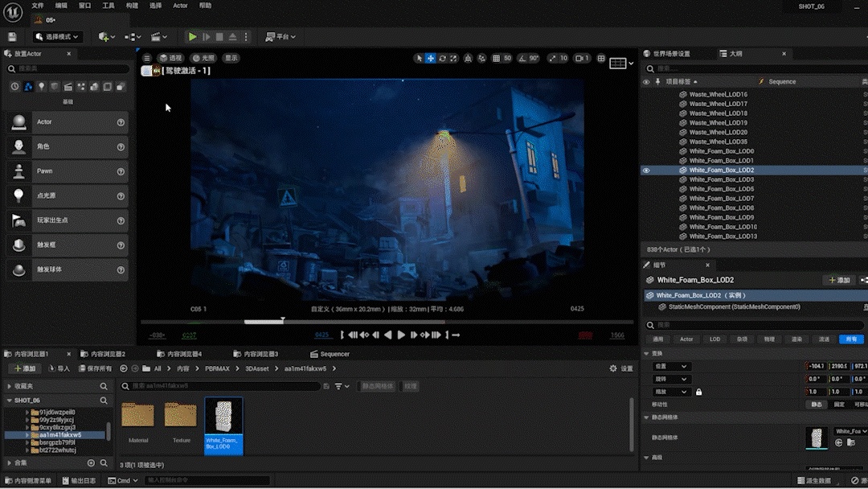The height and width of the screenshot is (489, 868).
Task: Toggle the 静态网格体 filter chip
Action: [378, 386]
